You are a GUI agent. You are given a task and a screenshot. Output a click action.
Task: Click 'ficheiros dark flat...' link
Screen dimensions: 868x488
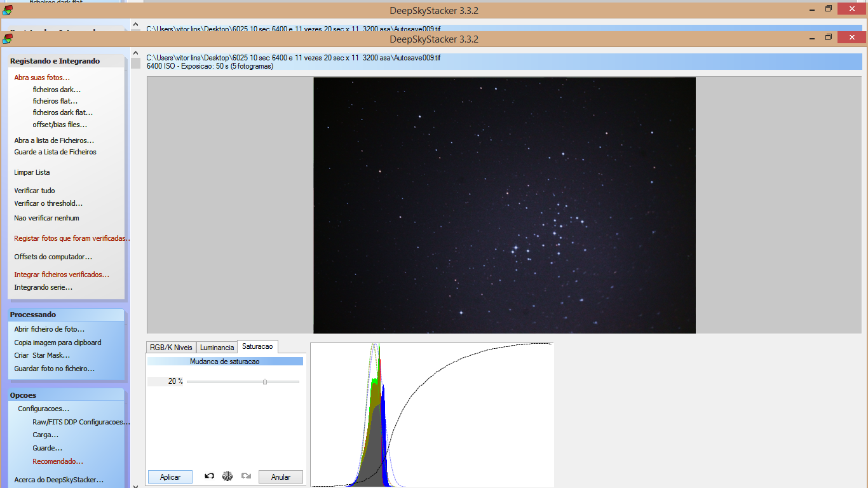click(x=63, y=112)
